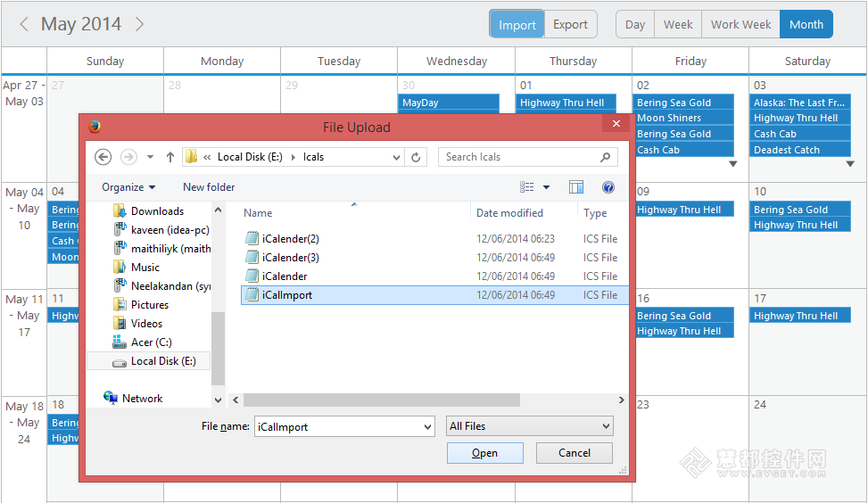Toggle the preview pane icon
Viewport: 868px width, 503px height.
(x=576, y=187)
